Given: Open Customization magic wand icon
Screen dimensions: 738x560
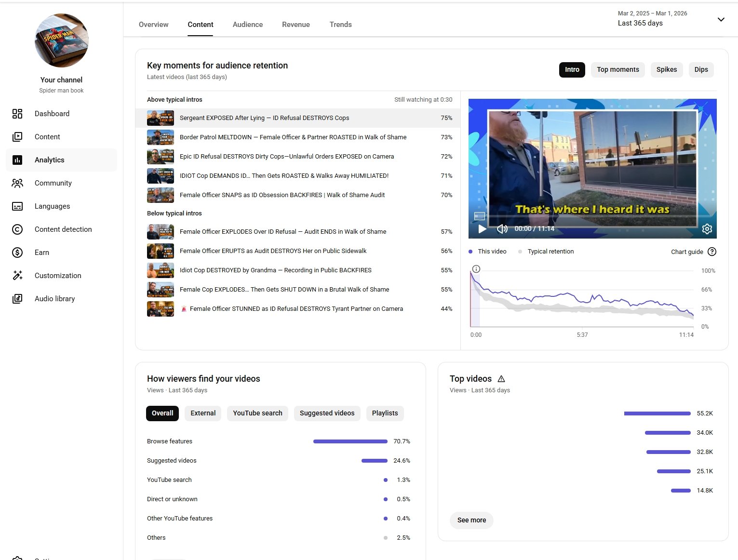Looking at the screenshot, I should coord(17,276).
